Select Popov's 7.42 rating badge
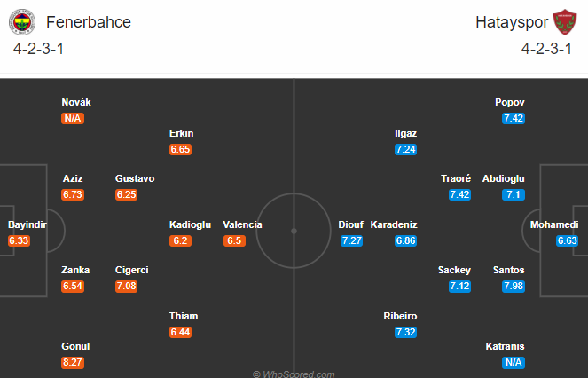Viewport: 588px width, 378px height. click(x=514, y=118)
